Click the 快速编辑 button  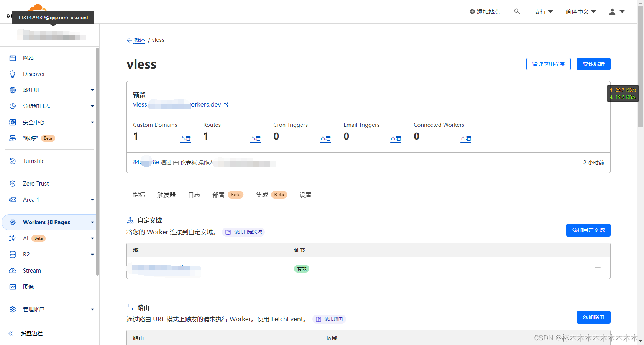593,64
